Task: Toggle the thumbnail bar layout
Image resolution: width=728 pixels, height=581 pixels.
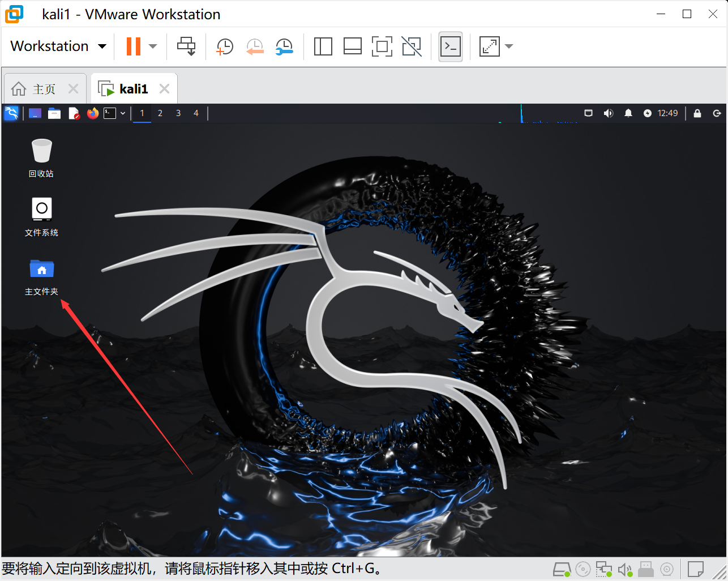Action: coord(352,46)
